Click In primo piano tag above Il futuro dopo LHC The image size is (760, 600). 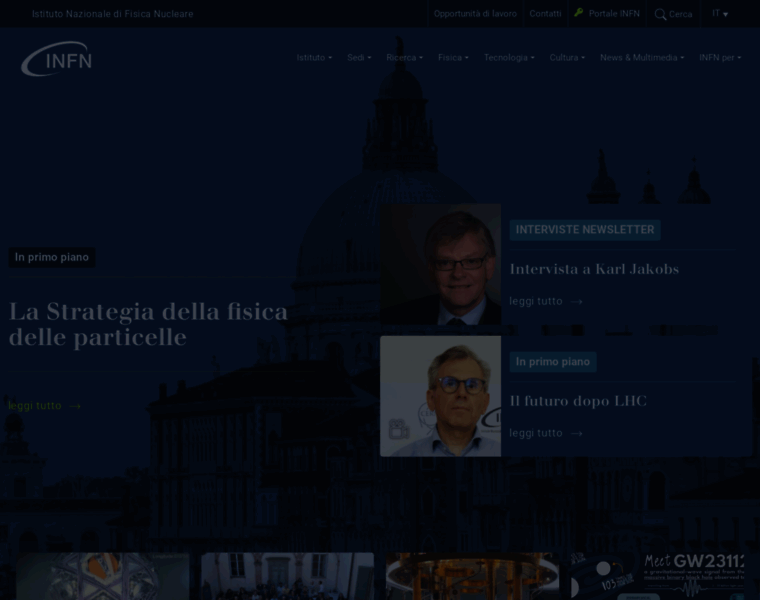tap(553, 362)
